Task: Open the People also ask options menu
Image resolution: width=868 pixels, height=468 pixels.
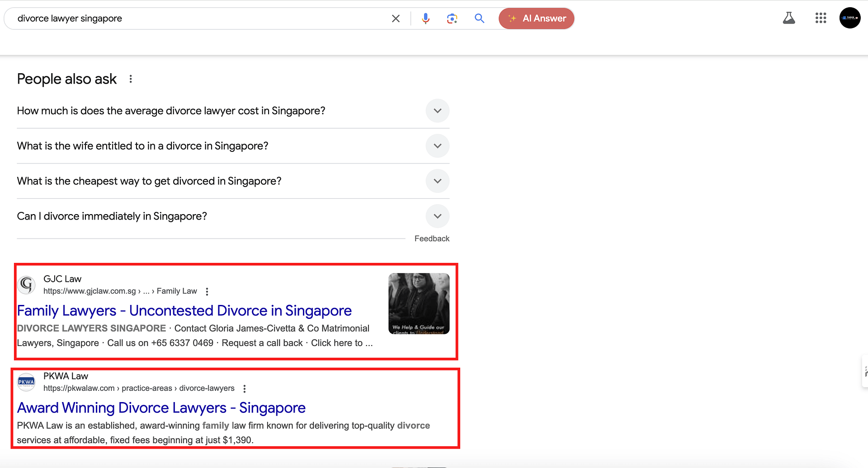Action: tap(131, 79)
